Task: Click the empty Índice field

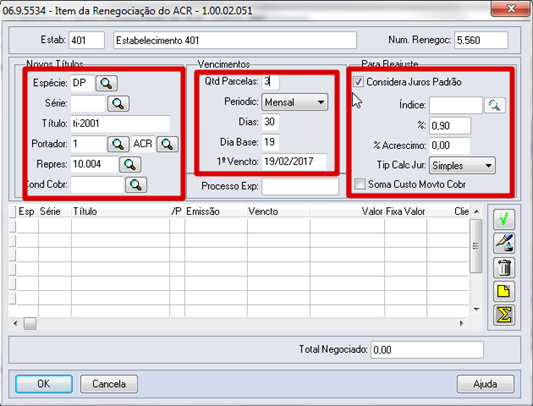Action: point(456,105)
